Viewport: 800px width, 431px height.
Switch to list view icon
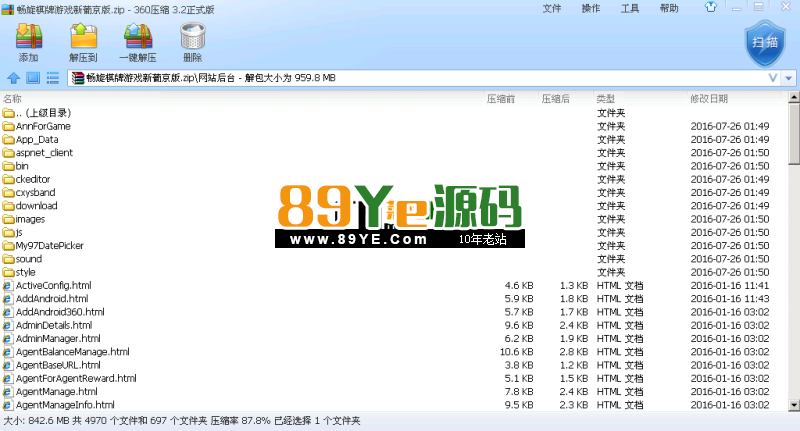click(x=53, y=78)
